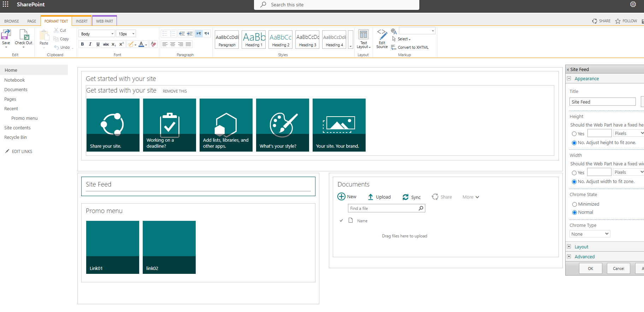The image size is (644, 312).
Task: Open the Documents More menu
Action: 471,197
